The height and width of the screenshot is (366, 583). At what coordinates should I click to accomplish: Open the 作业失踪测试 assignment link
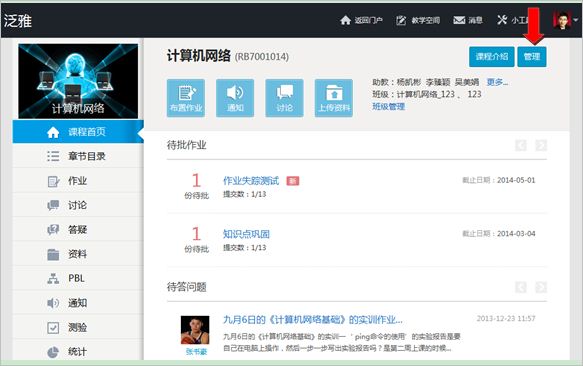coord(251,181)
